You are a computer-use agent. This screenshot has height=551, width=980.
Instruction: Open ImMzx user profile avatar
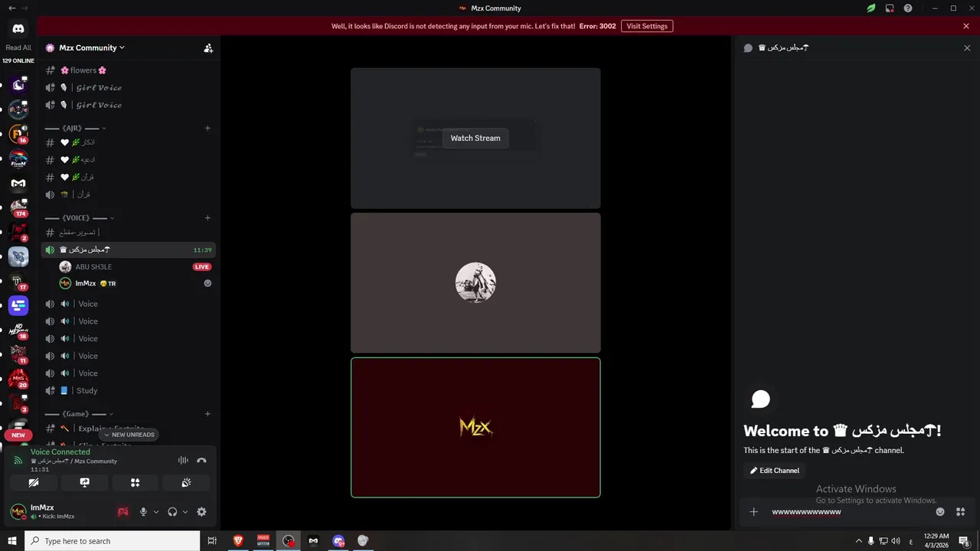18,512
